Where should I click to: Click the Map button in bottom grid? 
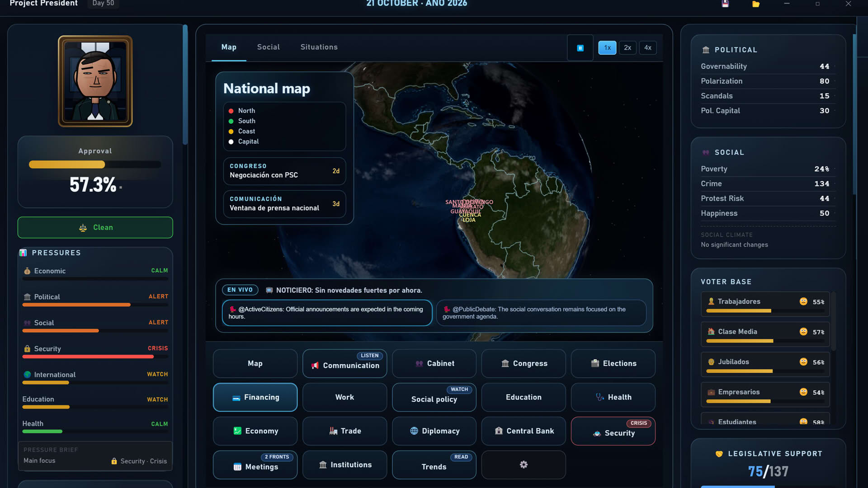tap(255, 363)
